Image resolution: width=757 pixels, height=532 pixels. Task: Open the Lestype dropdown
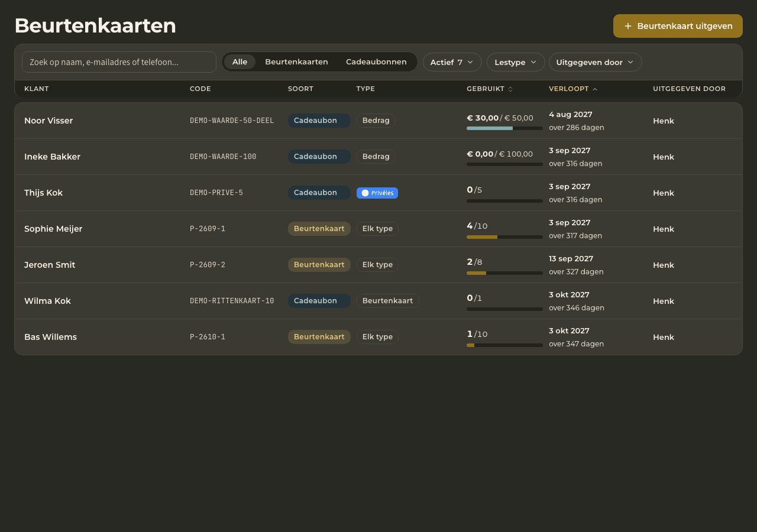pos(516,62)
